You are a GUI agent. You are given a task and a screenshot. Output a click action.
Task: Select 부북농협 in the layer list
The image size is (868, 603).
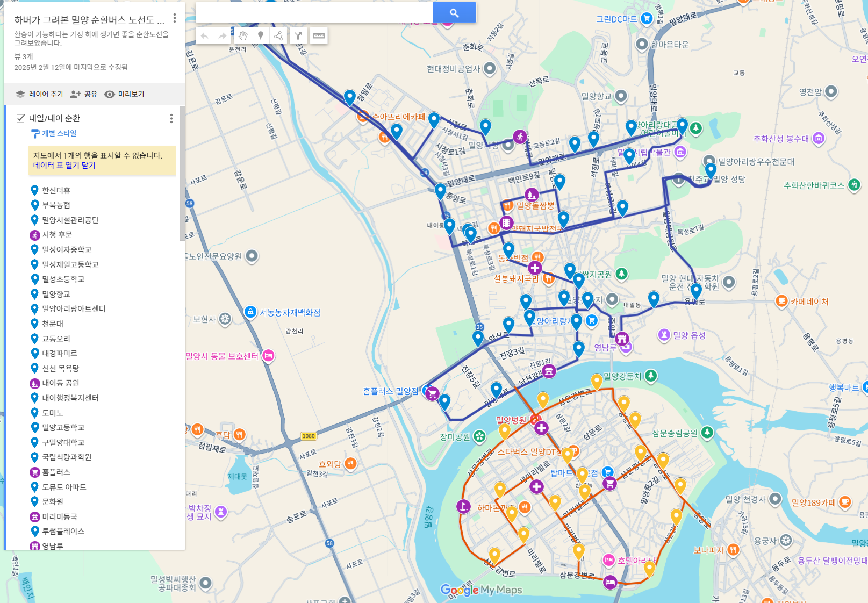56,205
